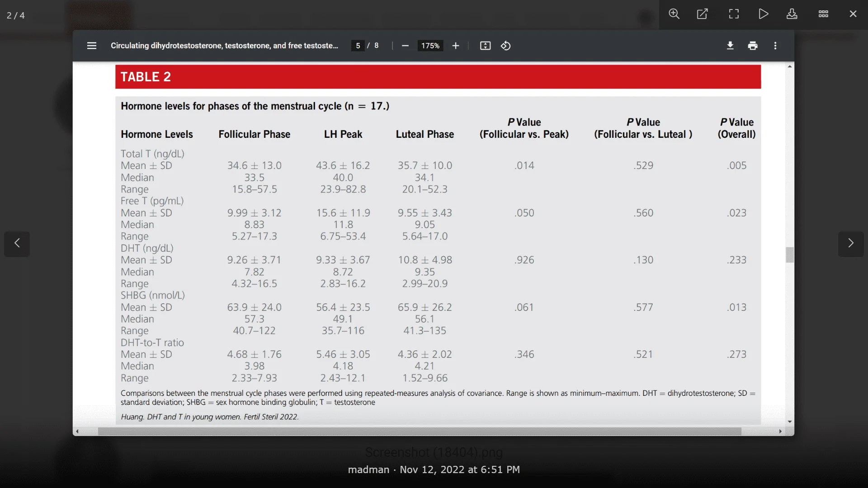Go to previous image in lightbox
The image size is (868, 488).
click(17, 244)
